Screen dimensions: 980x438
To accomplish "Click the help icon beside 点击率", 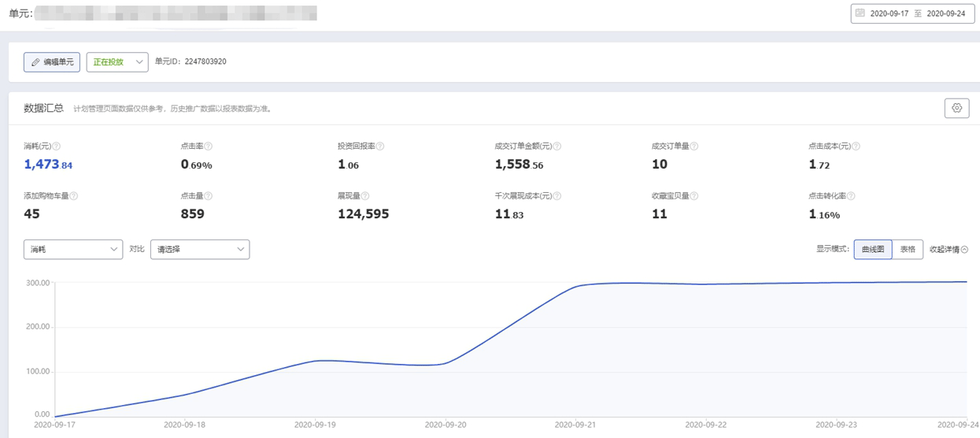I will (x=209, y=147).
